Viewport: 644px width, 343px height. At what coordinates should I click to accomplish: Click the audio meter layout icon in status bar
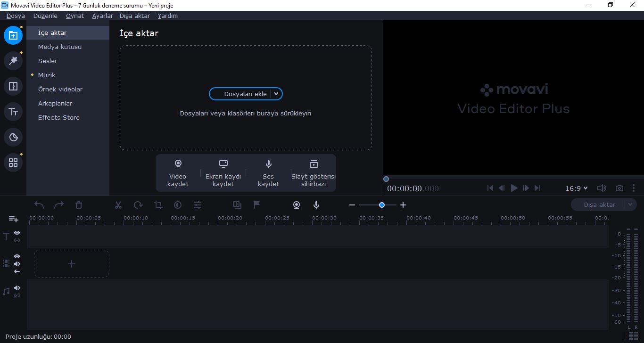coord(634,336)
